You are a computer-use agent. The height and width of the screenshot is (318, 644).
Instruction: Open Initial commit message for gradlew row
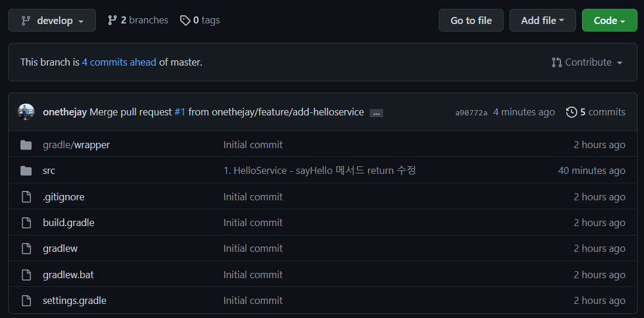click(253, 248)
